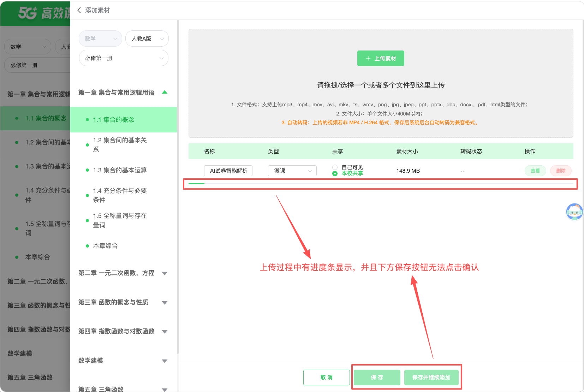Image resolution: width=584 pixels, height=392 pixels.
Task: Expand the 数学建模 section in panel
Action: click(x=165, y=361)
